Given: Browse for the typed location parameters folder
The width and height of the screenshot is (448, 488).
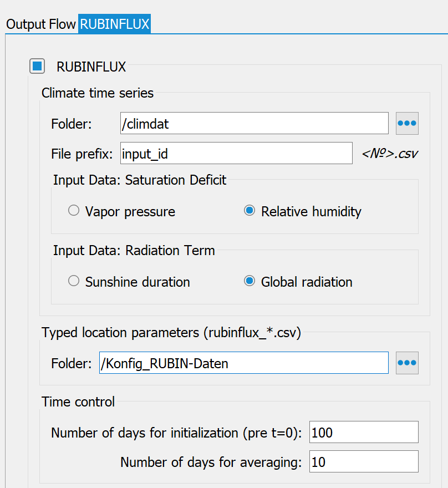Looking at the screenshot, I should pyautogui.click(x=407, y=363).
